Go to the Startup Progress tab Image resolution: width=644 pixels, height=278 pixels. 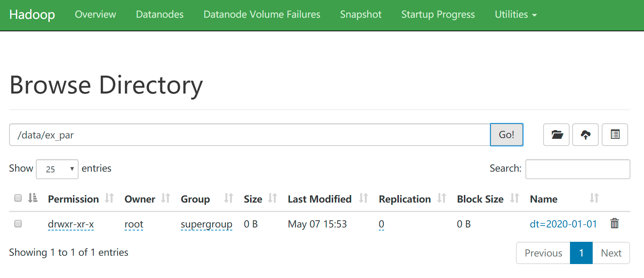point(438,14)
